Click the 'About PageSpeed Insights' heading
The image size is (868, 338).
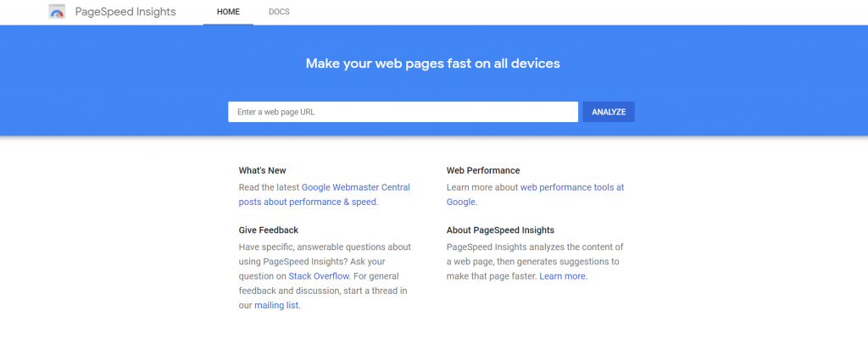pos(500,230)
